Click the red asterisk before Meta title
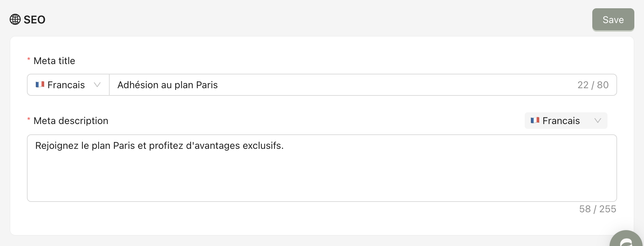644x246 pixels. pos(29,60)
